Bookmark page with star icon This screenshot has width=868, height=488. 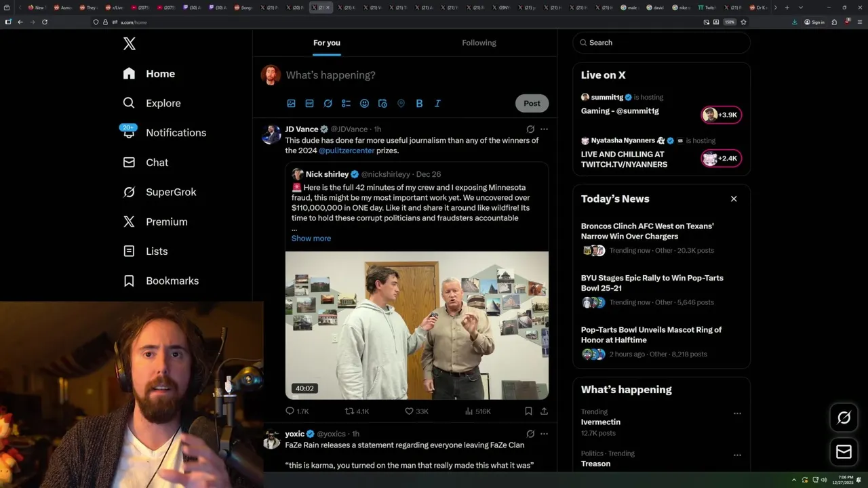coord(743,22)
